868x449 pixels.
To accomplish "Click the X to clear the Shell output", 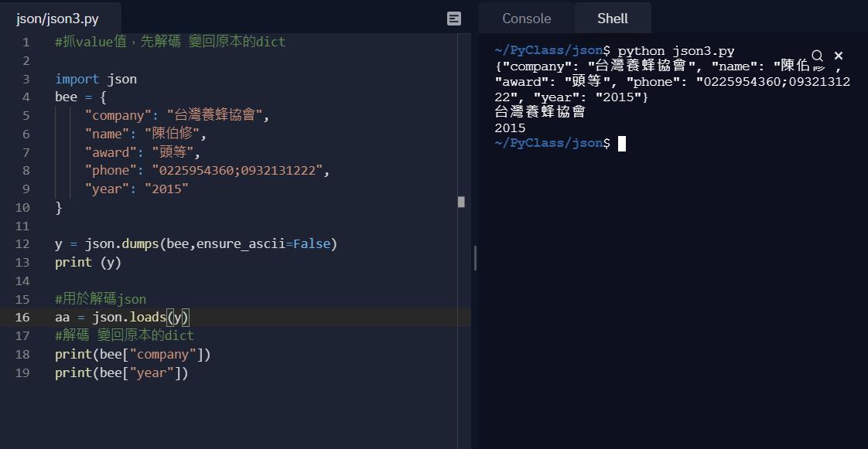I will (x=838, y=56).
